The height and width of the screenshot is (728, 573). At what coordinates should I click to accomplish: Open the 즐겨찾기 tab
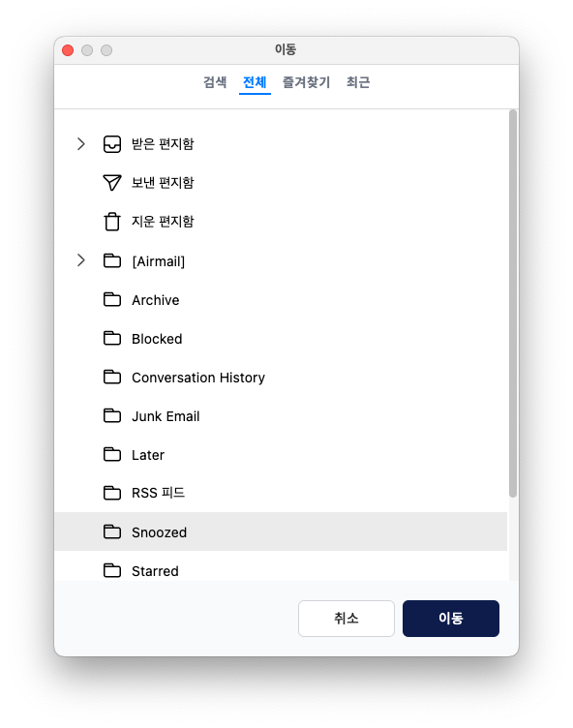(306, 82)
